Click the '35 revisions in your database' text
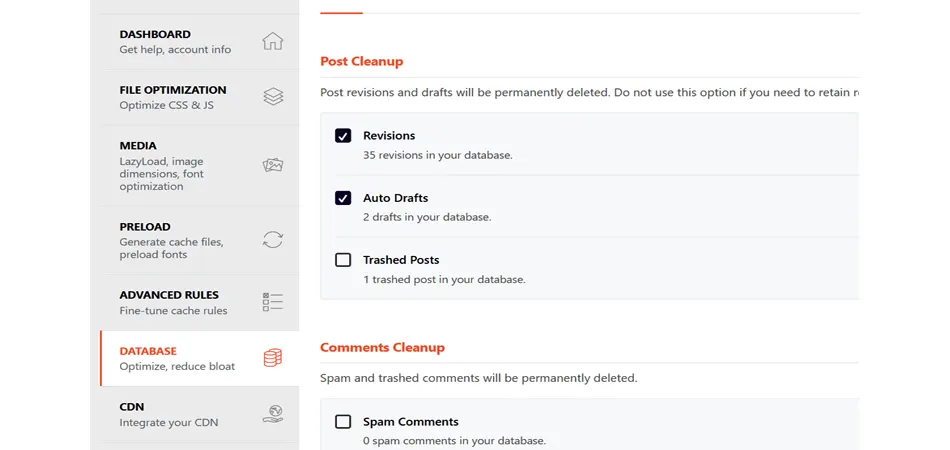 pos(438,155)
